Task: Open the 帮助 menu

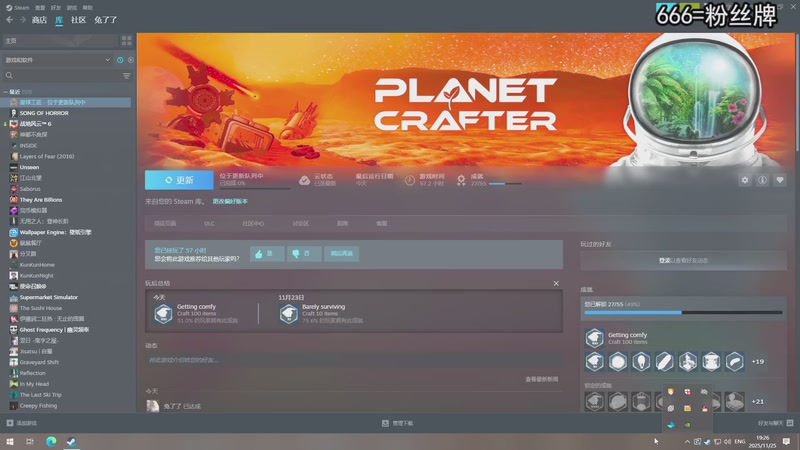Action: (x=88, y=8)
